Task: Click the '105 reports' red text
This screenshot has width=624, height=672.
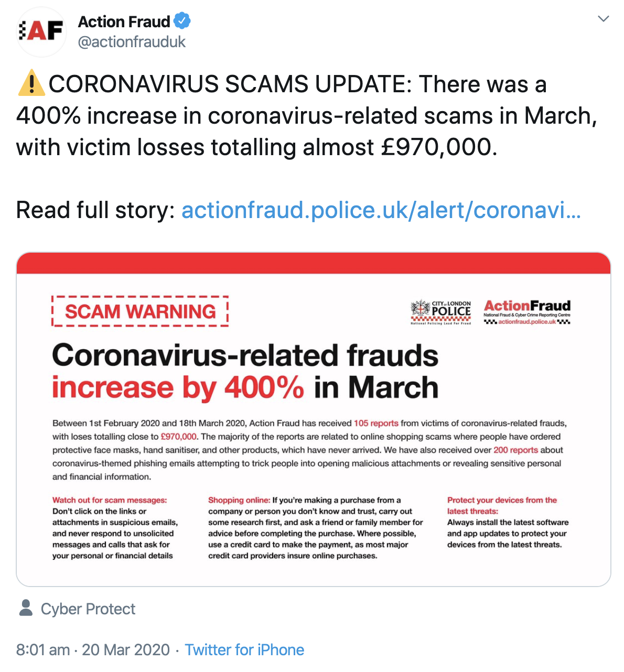Action: click(376, 423)
